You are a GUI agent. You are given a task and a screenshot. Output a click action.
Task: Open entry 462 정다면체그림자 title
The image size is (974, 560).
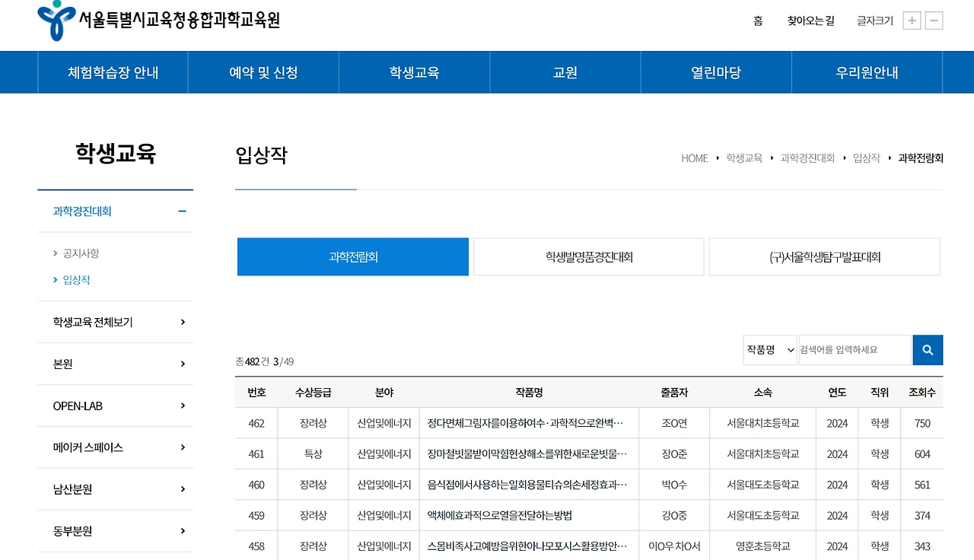pyautogui.click(x=526, y=423)
